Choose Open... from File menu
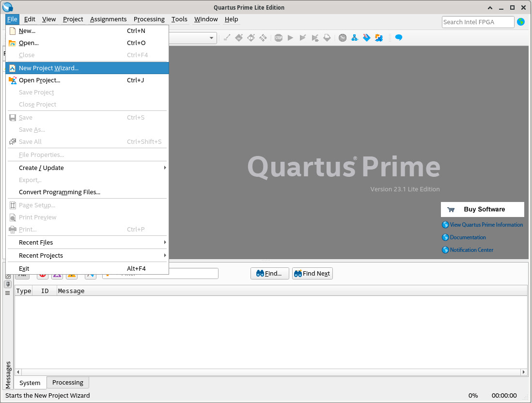Viewport: 532px width, 403px height. pyautogui.click(x=87, y=43)
